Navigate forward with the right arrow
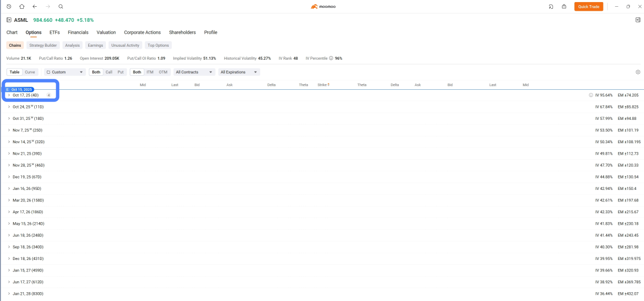This screenshot has width=644, height=301. click(48, 6)
